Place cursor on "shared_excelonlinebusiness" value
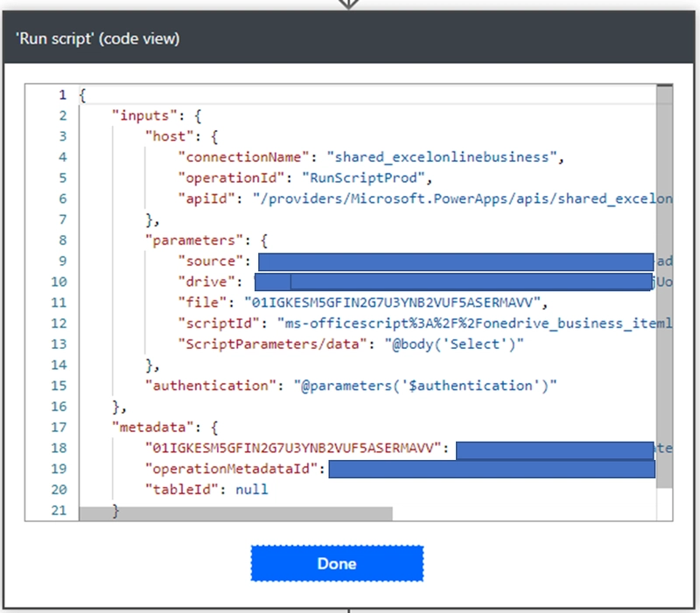This screenshot has width=700, height=613. [442, 157]
